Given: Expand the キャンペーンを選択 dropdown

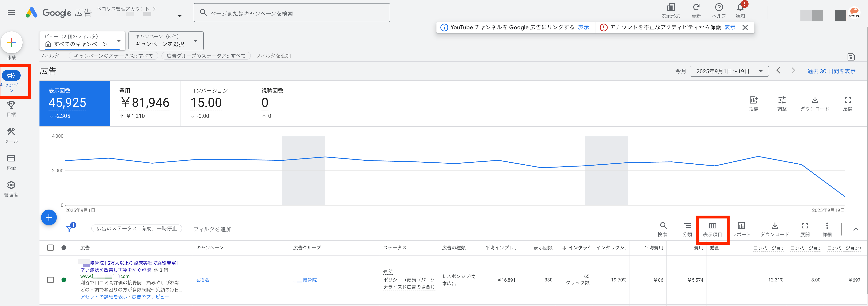Looking at the screenshot, I should coord(166,41).
